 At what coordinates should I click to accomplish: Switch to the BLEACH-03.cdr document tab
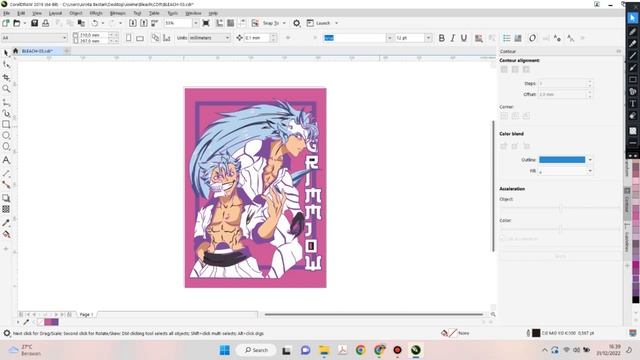[x=37, y=51]
